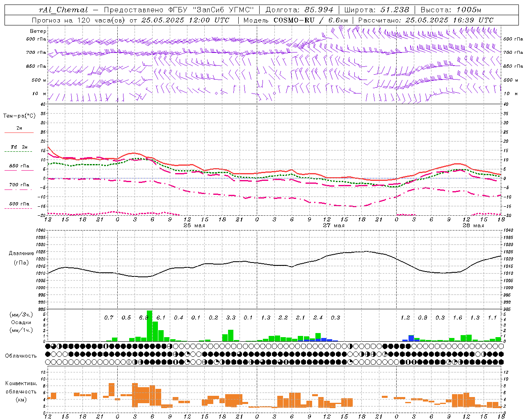This screenshot has height=420, width=525.
Task: Click the 0.5 precipitation total value
Action: point(126,318)
